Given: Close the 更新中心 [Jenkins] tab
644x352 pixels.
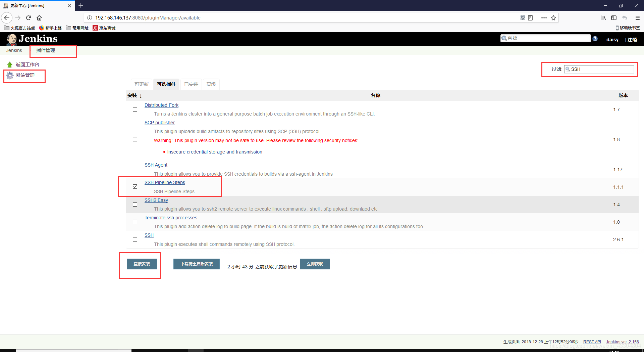Looking at the screenshot, I should 69,6.
